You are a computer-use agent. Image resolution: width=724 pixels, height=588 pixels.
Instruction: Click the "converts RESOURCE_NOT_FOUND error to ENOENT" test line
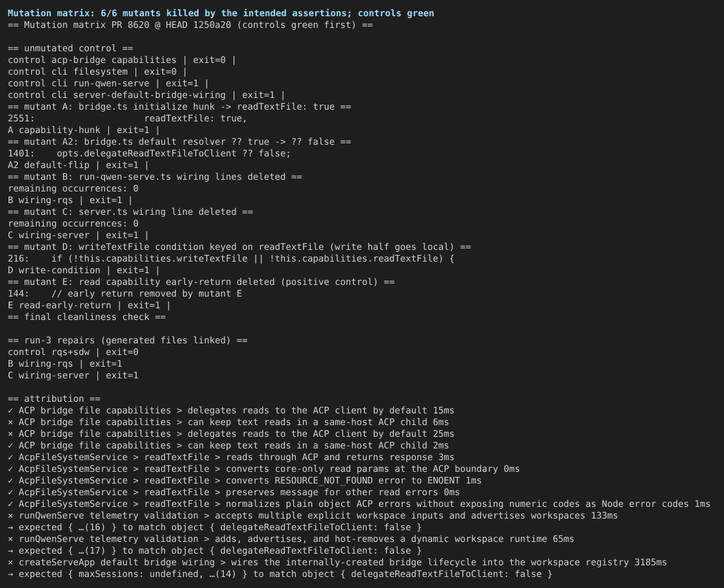(245, 480)
